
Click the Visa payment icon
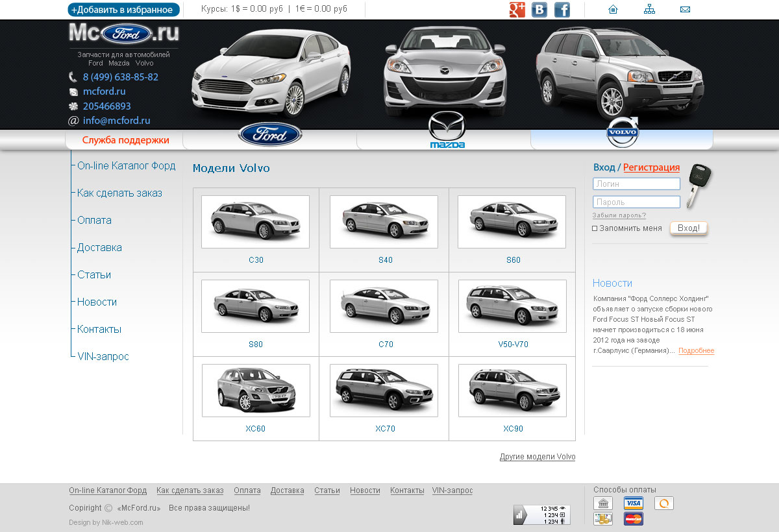(634, 503)
